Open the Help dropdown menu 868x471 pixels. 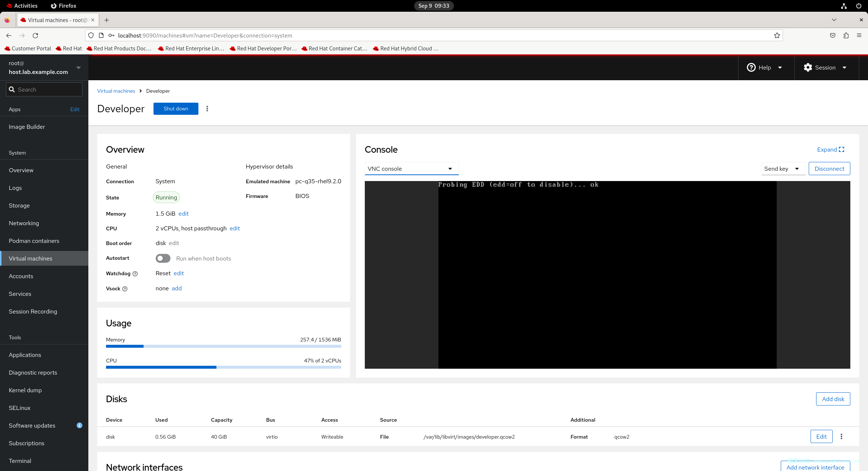[x=764, y=67]
